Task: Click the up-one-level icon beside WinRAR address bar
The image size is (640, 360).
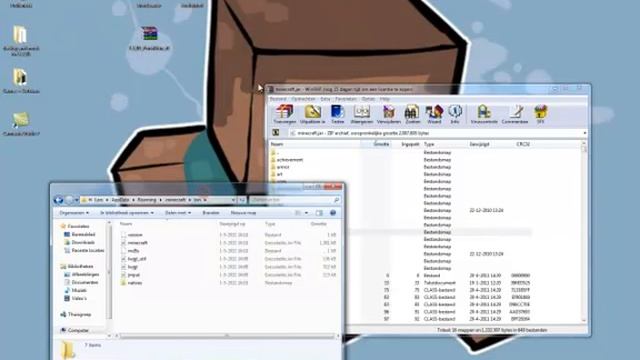Action: tap(276, 133)
